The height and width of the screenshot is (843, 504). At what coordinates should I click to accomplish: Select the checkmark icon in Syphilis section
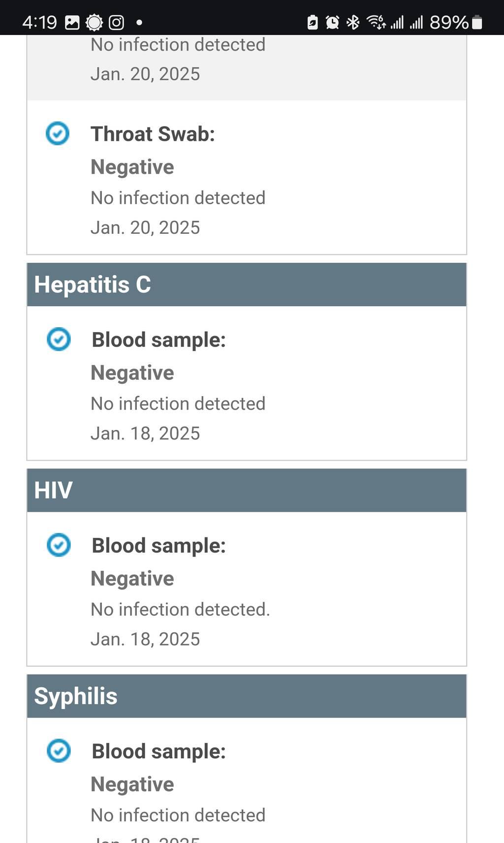pyautogui.click(x=59, y=750)
